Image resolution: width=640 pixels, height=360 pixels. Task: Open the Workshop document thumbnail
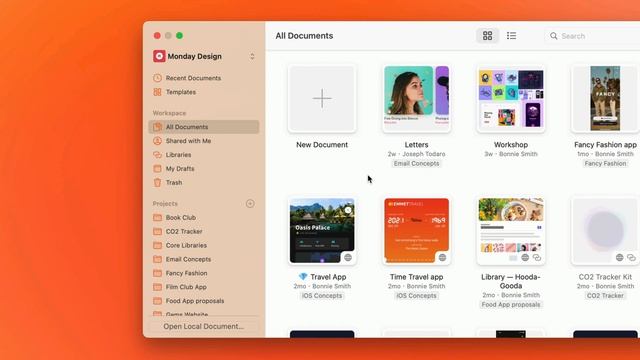[511, 98]
